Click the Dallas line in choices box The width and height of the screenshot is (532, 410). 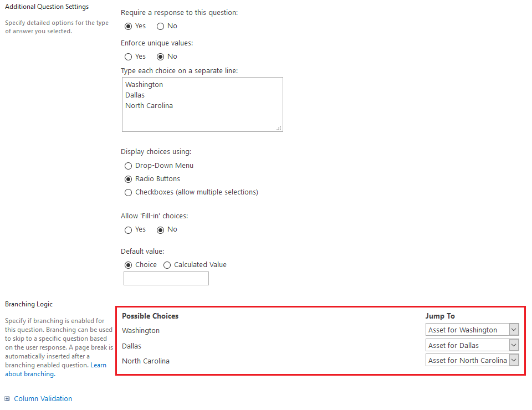135,95
